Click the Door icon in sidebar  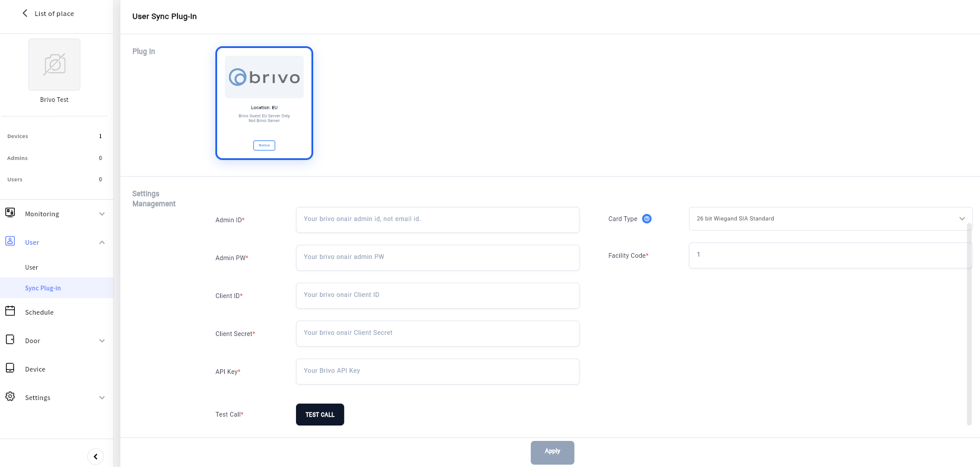10,340
